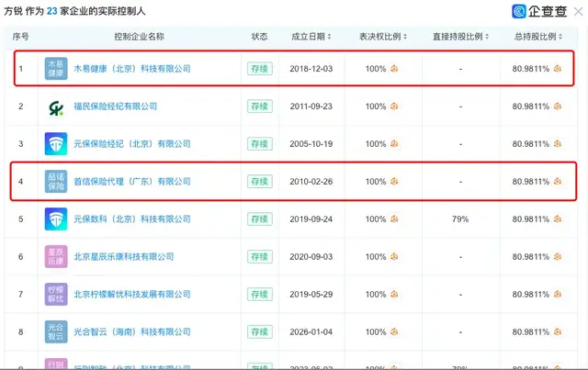Show total shareholding chart for 光合智云
588x370 pixels.
click(x=558, y=331)
